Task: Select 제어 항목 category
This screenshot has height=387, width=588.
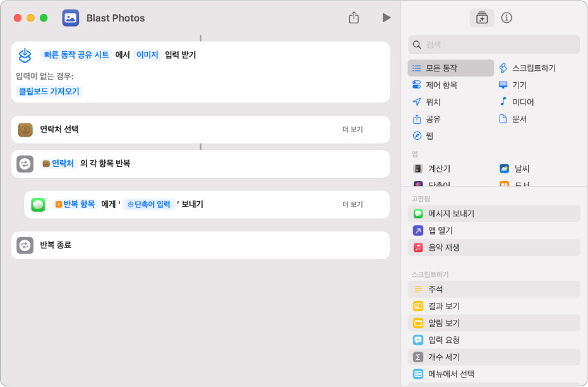Action: tap(435, 85)
